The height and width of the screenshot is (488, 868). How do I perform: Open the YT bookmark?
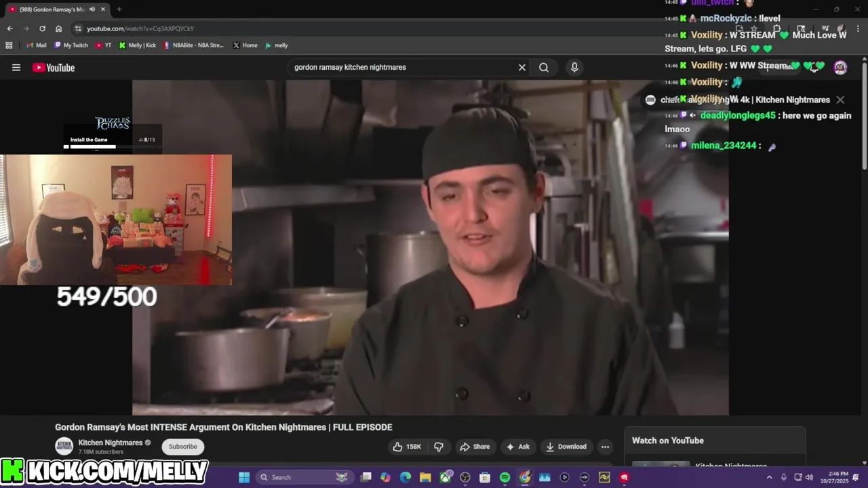[104, 45]
